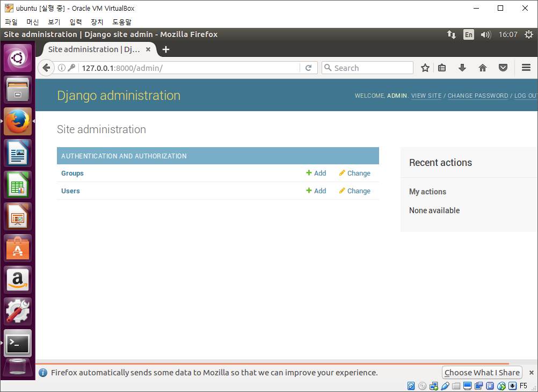Viewport: 538px width, 392px height.
Task: Click VirtualBox hard disk activity status icon
Action: click(411, 386)
